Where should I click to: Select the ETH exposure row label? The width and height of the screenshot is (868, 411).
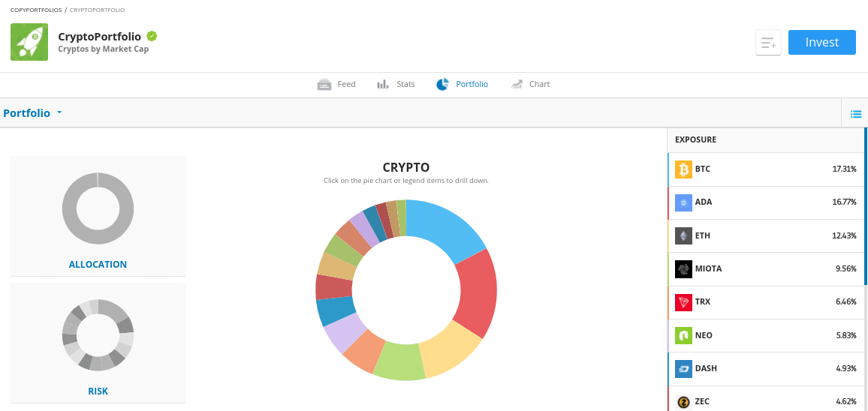[703, 235]
